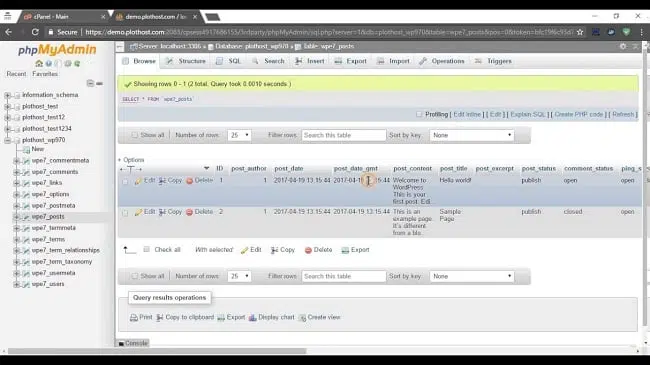The height and width of the screenshot is (365, 650).
Task: Click the post_title column header
Action: tap(454, 168)
